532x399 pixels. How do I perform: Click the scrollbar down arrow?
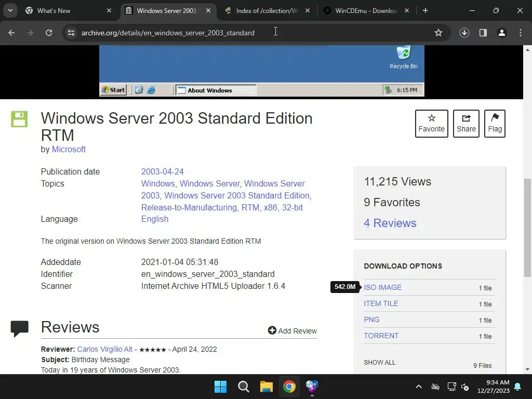click(x=527, y=369)
